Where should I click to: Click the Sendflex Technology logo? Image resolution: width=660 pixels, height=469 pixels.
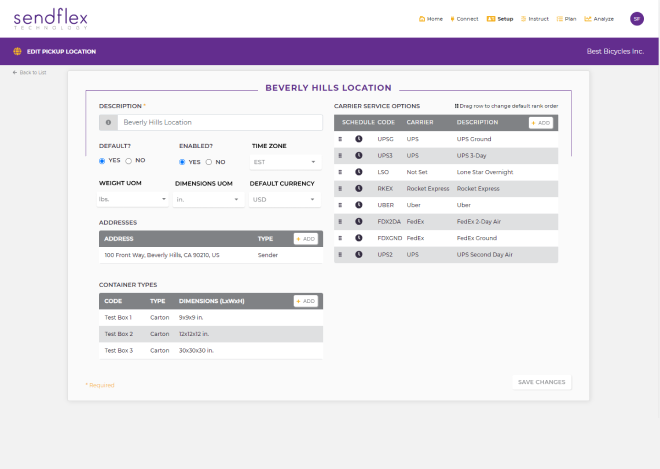pos(50,19)
